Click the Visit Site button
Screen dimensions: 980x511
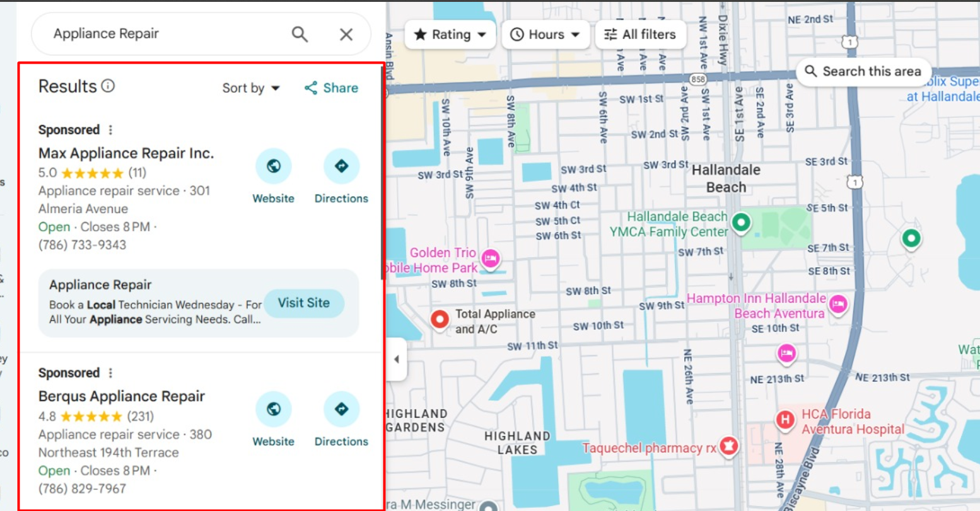tap(304, 303)
